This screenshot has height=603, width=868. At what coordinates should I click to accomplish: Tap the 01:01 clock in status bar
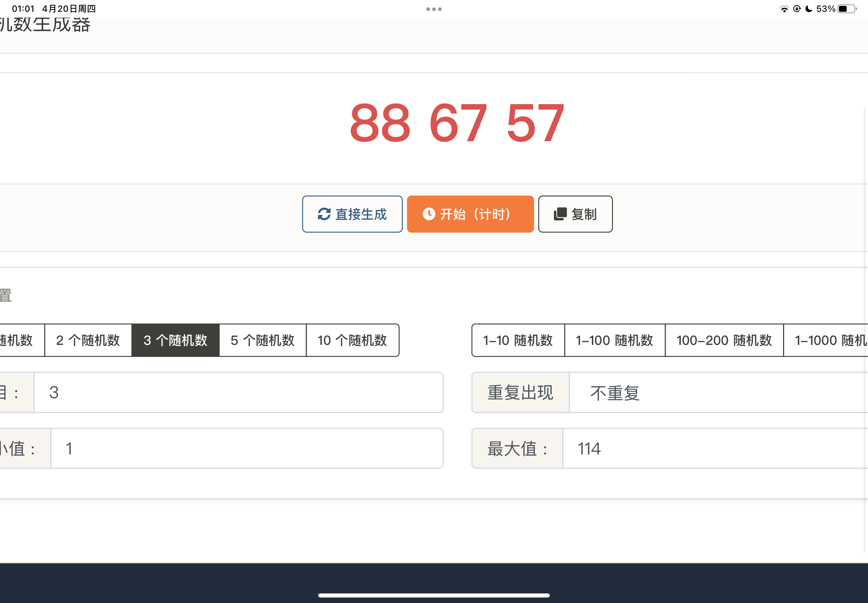[23, 9]
